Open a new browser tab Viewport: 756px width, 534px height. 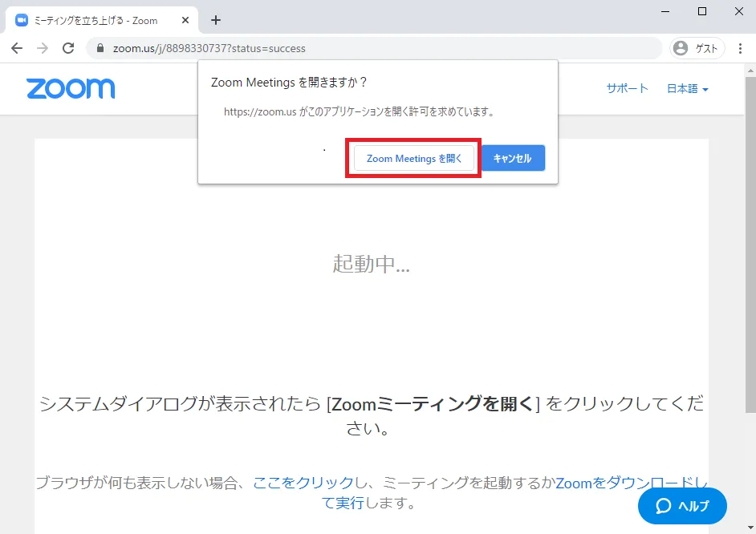215,20
